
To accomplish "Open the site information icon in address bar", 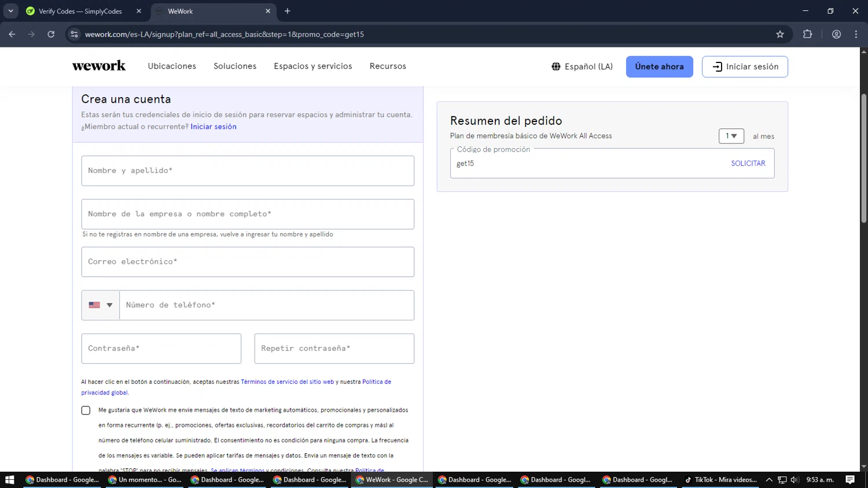I will pyautogui.click(x=74, y=34).
